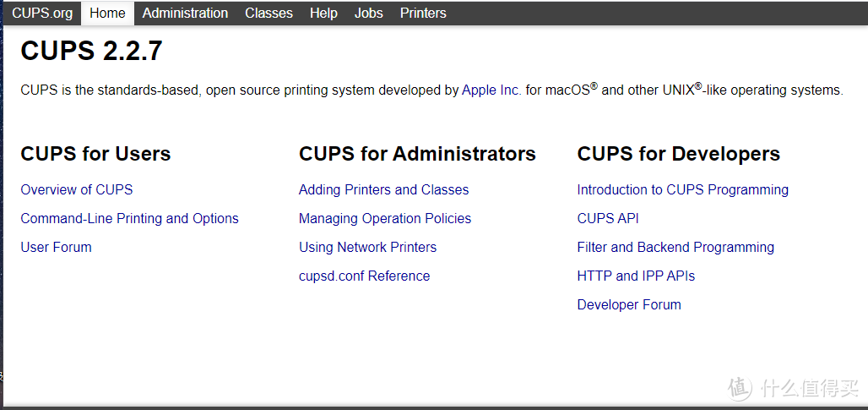Visit the User Forum link

[56, 247]
